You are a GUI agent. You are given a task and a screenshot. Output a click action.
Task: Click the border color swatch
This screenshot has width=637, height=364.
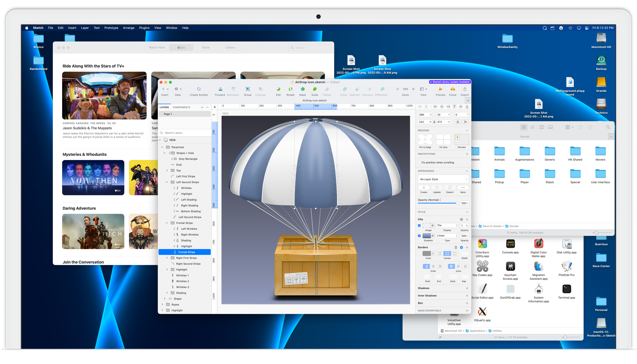(x=427, y=254)
